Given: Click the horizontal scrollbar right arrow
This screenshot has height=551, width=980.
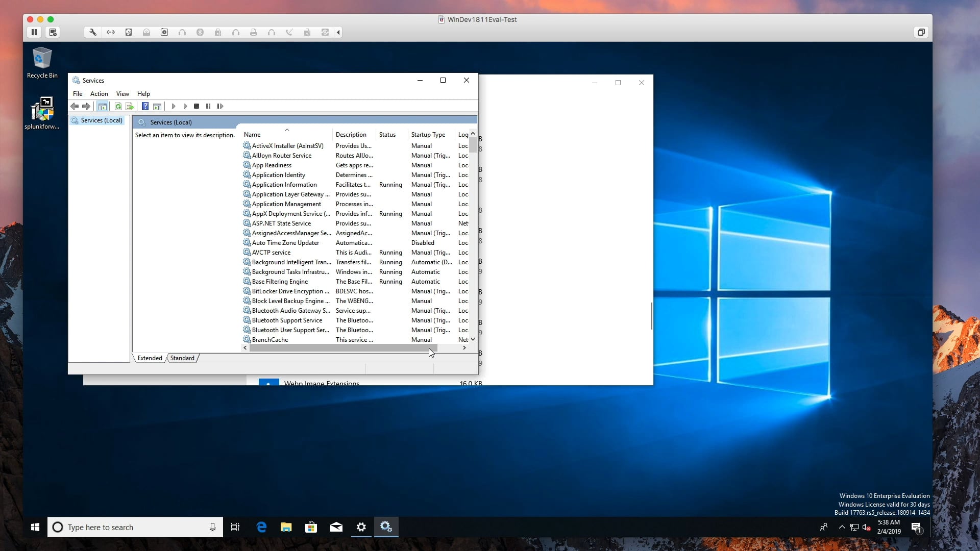Looking at the screenshot, I should click(x=464, y=348).
